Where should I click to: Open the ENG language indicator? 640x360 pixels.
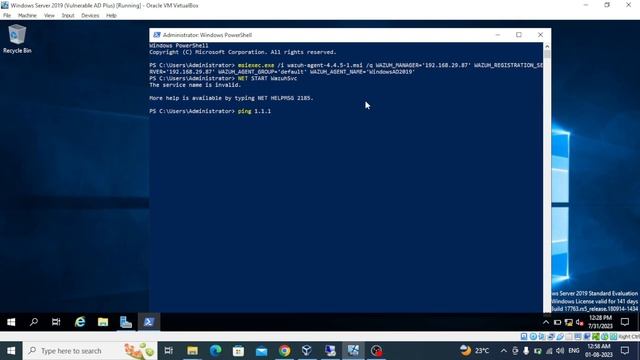tap(574, 351)
